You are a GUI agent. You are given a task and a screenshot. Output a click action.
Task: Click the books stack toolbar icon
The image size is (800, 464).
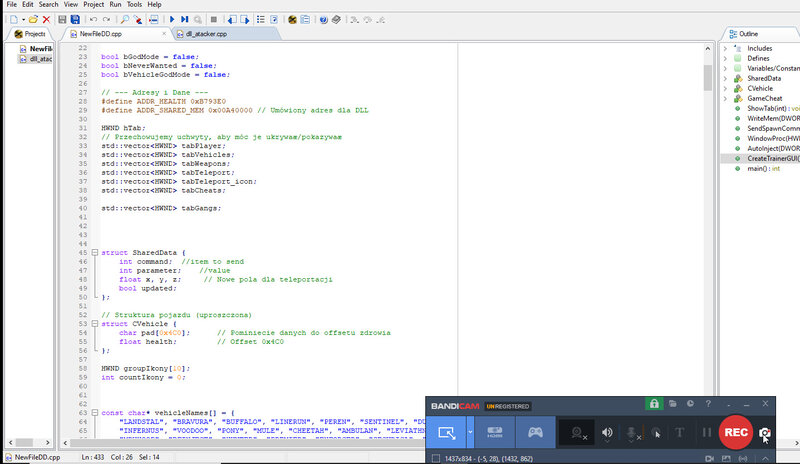[x=336, y=19]
